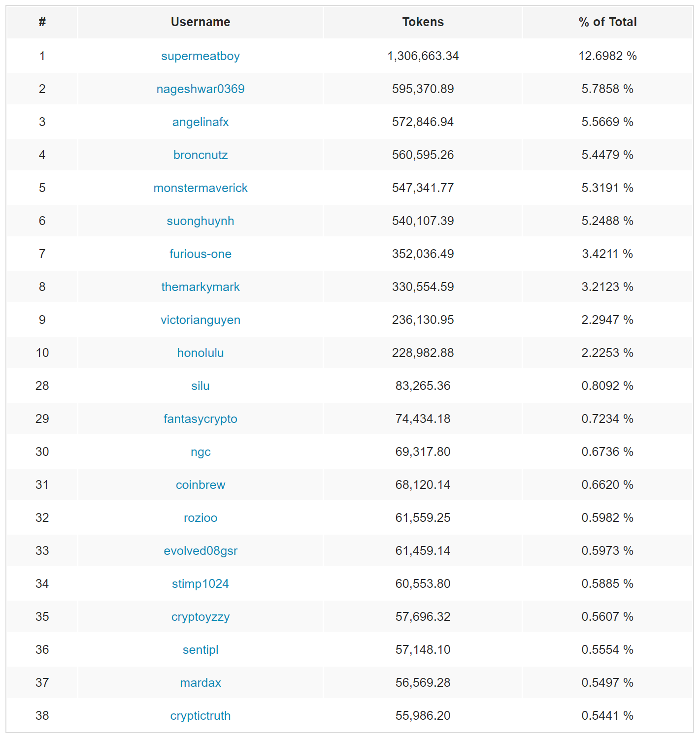Click the silu username link
This screenshot has height=739, width=700.
pos(200,386)
